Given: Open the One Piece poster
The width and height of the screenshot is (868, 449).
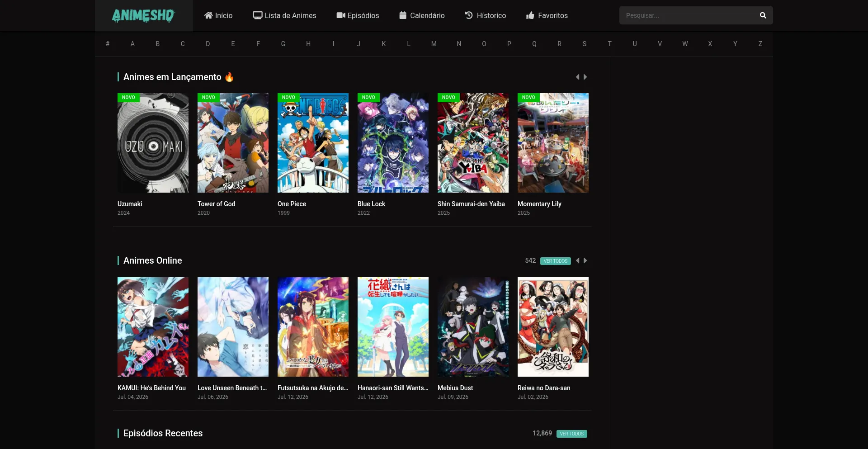Looking at the screenshot, I should pyautogui.click(x=313, y=143).
